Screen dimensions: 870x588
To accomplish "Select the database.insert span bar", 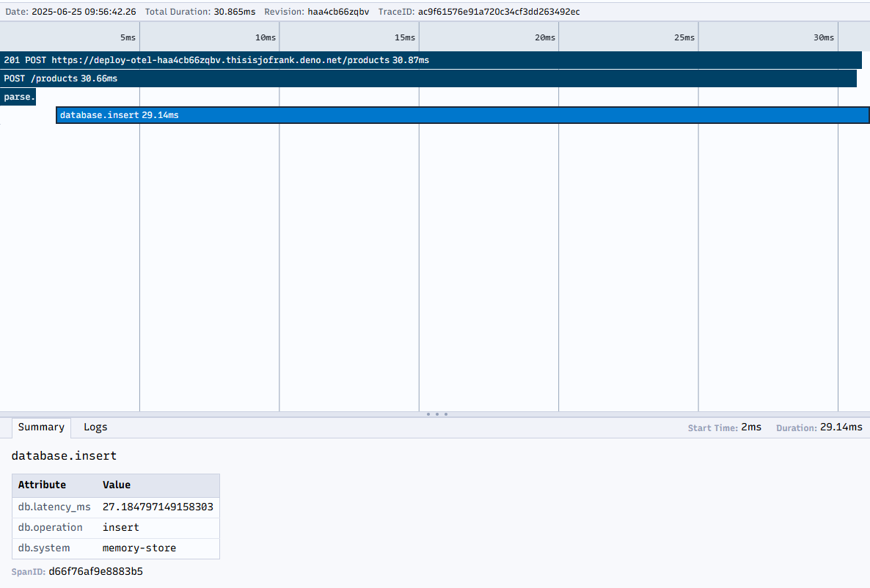I will point(462,115).
